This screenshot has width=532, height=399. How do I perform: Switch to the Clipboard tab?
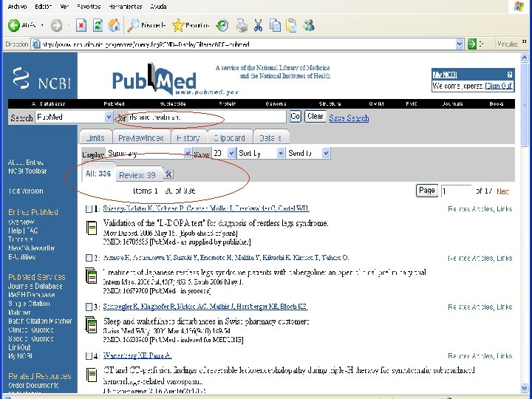click(230, 137)
